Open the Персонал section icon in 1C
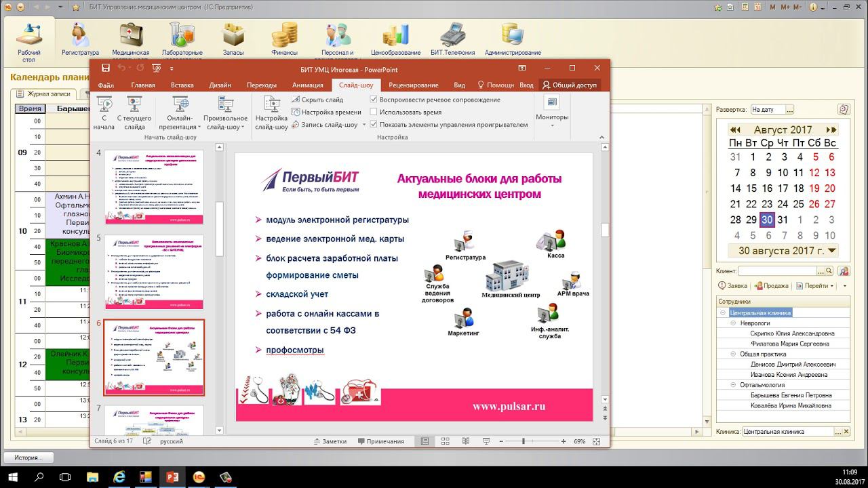This screenshot has height=488, width=868. pyautogui.click(x=337, y=40)
